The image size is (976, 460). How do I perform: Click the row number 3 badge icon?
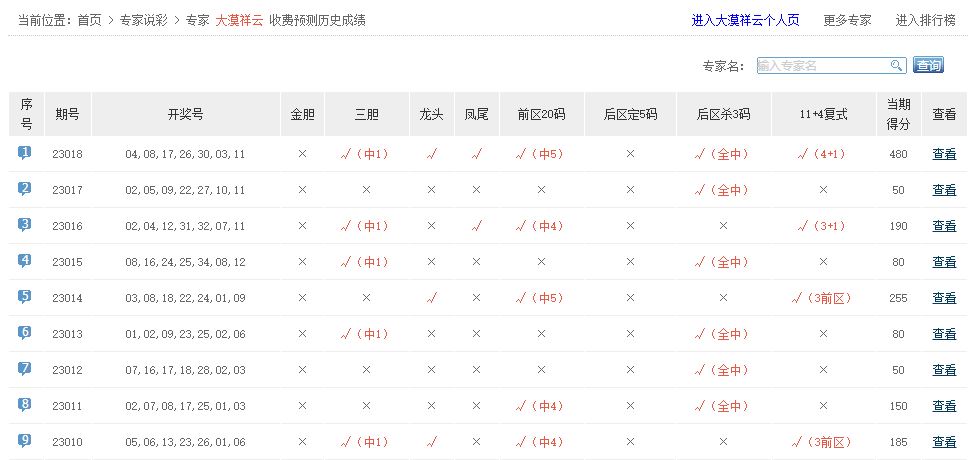tap(25, 225)
